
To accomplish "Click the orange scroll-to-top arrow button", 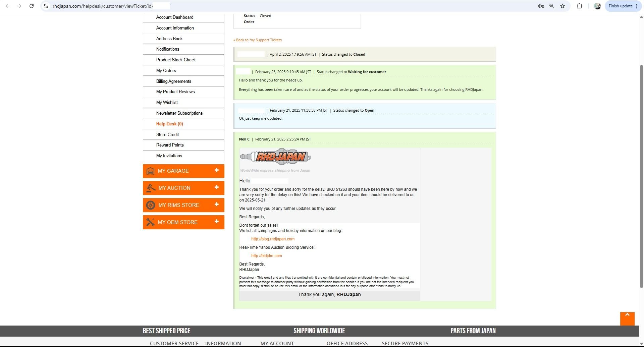I will [627, 319].
